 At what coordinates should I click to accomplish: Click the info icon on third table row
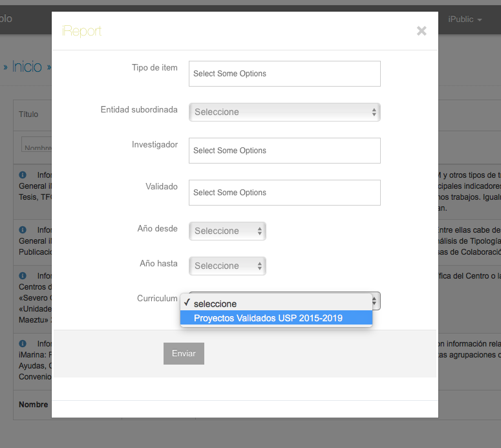[23, 276]
